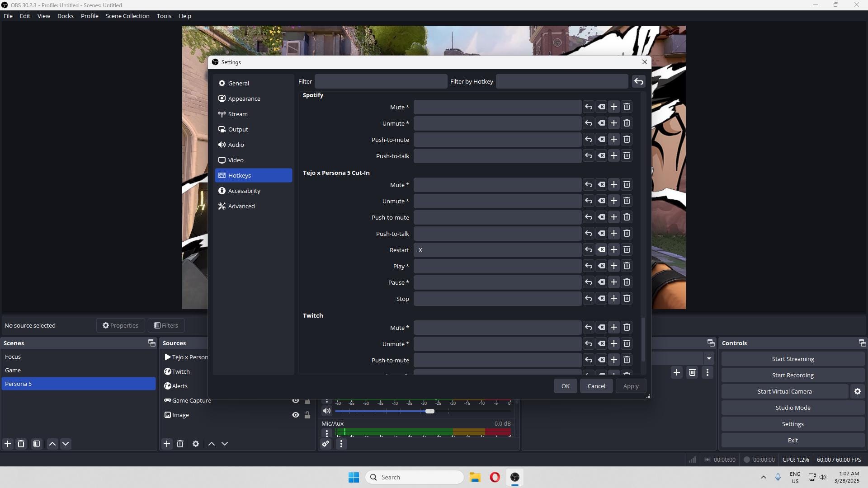Clear the Spotify Mute hotkey binding
868x488 pixels.
tap(601, 107)
